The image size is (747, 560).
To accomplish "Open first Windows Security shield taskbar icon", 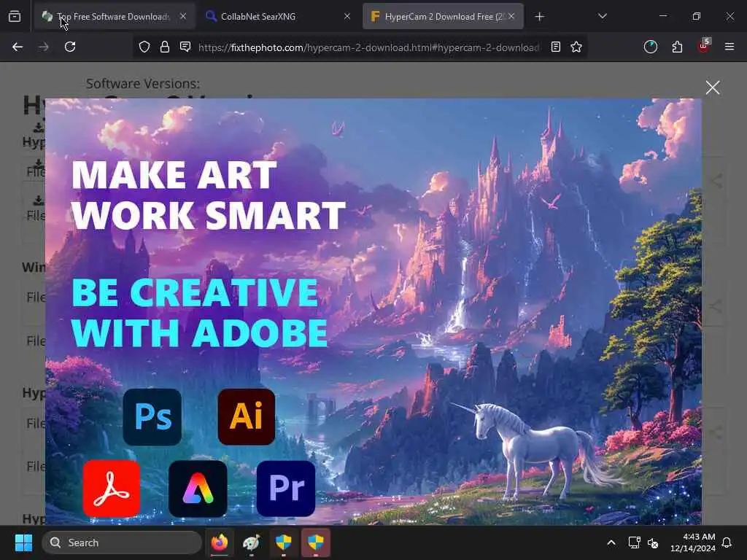I will click(284, 542).
